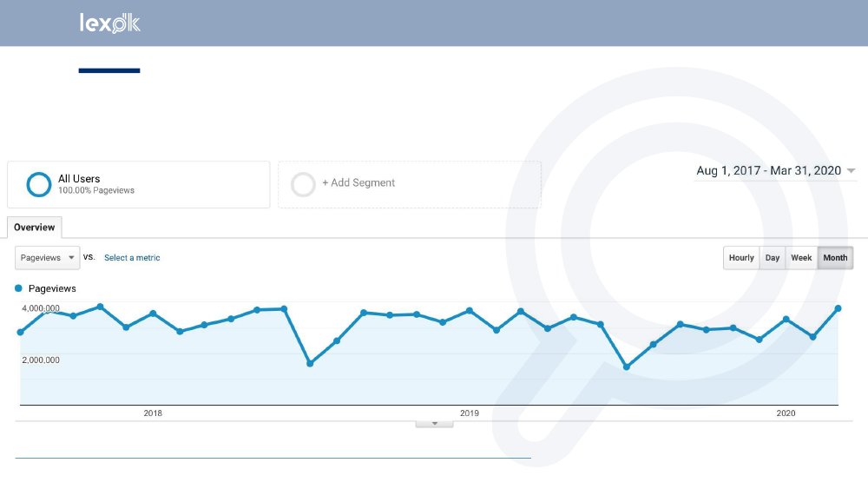Select the Week granularity button
This screenshot has height=489, width=868.
801,258
